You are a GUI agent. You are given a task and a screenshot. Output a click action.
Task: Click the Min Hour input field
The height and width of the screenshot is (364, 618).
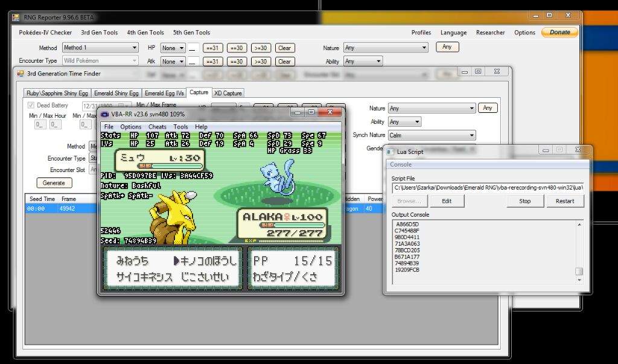point(40,124)
